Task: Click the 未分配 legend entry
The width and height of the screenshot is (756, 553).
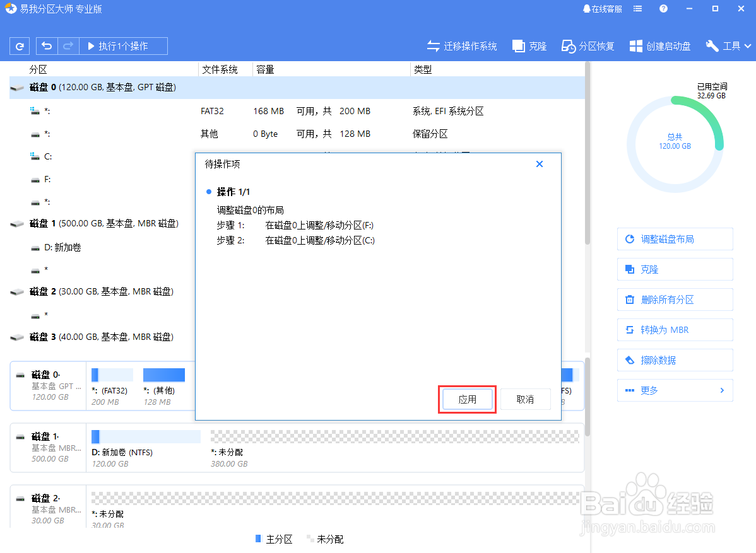Action: (x=326, y=539)
